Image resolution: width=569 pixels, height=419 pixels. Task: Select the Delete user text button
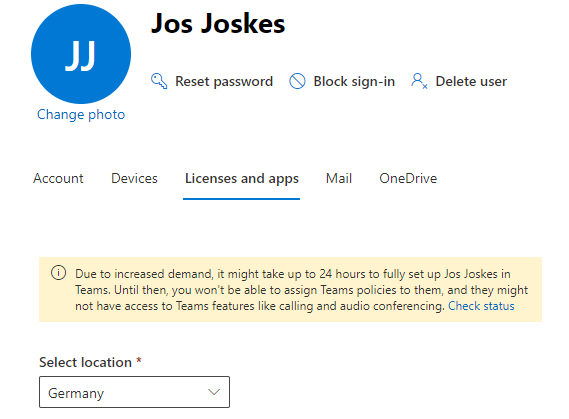click(x=471, y=82)
